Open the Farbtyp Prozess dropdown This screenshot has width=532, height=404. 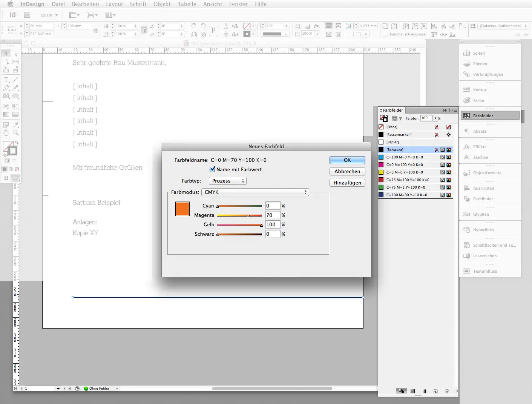tap(227, 181)
